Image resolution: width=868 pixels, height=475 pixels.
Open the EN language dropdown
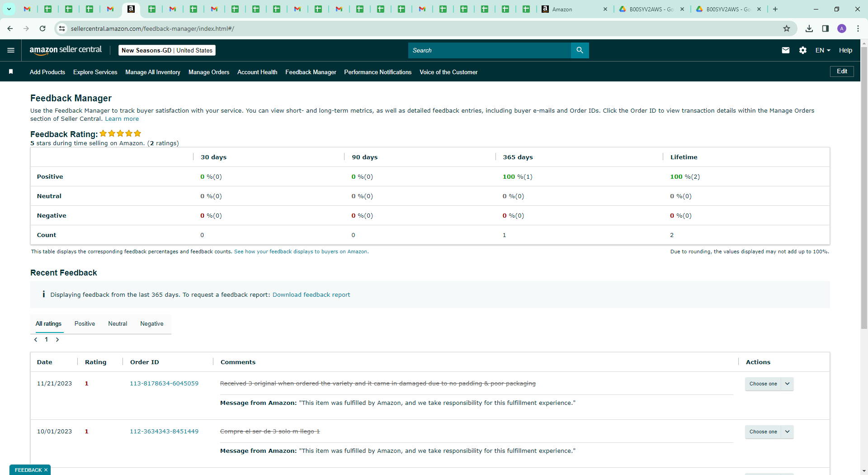(823, 50)
